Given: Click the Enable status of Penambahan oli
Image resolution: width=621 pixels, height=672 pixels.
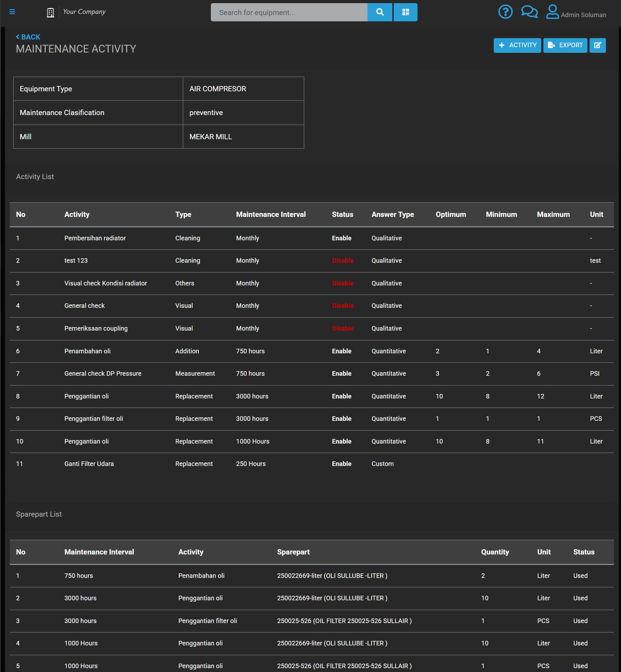Looking at the screenshot, I should click(x=342, y=351).
